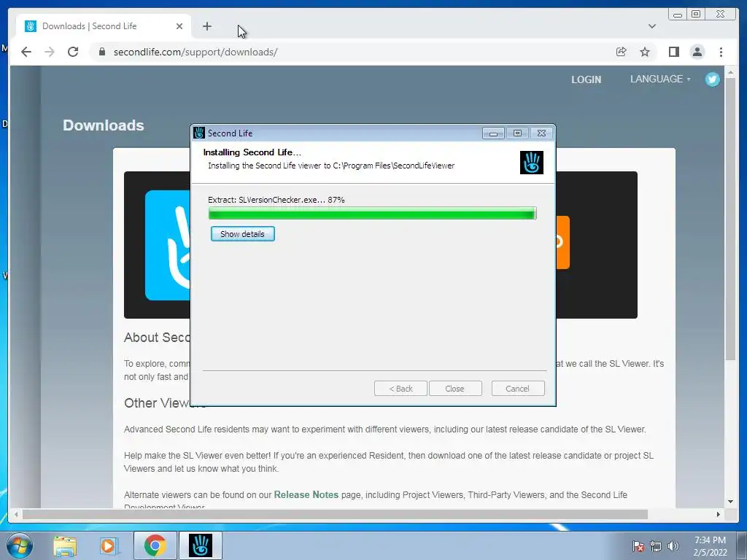Click the Second Life hand logo in installer header
The height and width of the screenshot is (560, 747).
coord(532,163)
